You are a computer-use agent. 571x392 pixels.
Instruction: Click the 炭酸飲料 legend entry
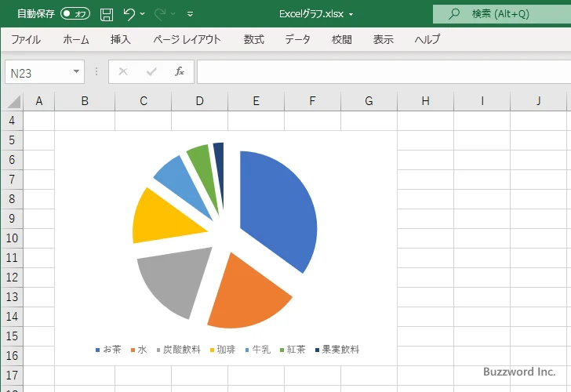(179, 350)
